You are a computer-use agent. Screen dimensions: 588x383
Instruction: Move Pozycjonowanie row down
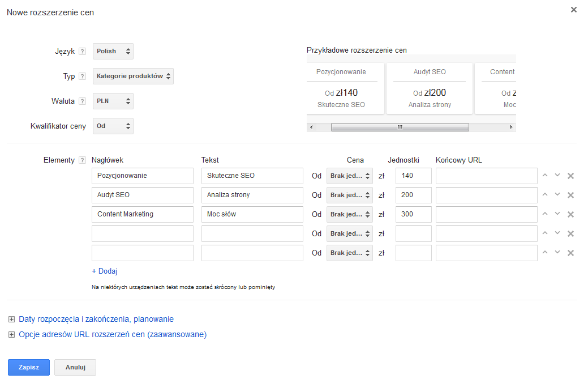557,176
